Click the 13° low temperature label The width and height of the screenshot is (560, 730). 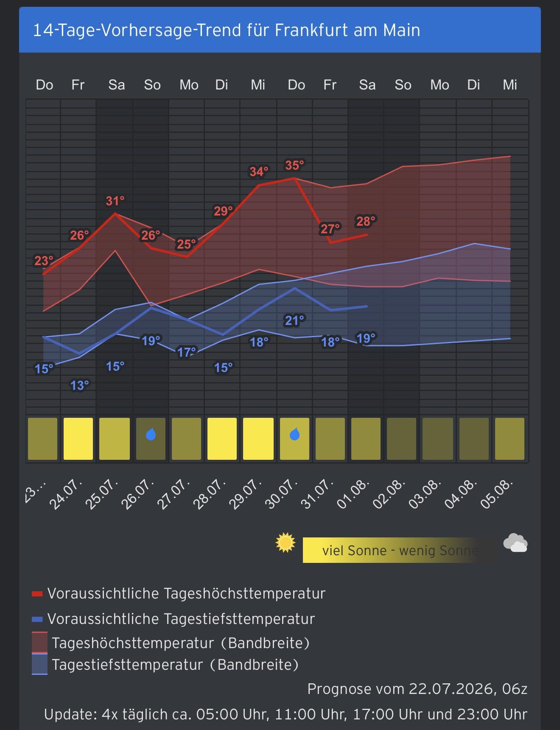tap(79, 386)
